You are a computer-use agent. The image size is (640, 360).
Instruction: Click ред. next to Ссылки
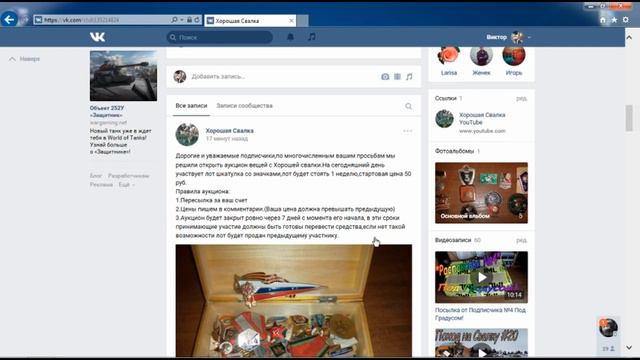tap(521, 98)
